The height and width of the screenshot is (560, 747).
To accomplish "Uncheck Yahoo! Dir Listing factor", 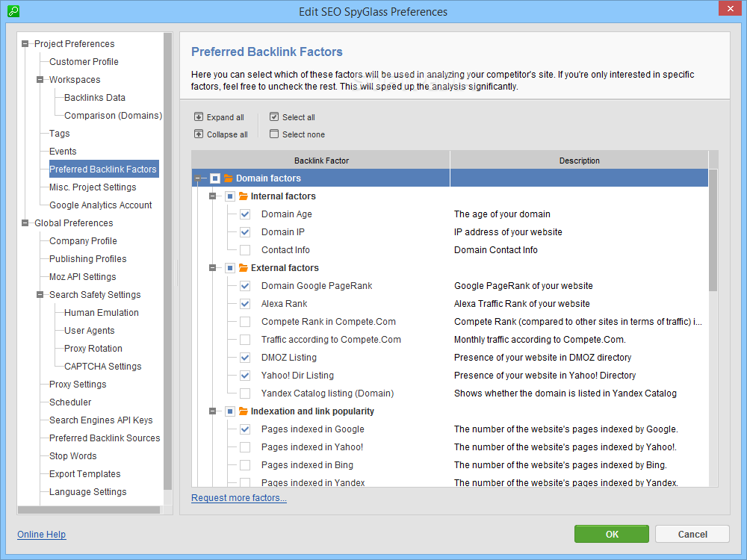I will [245, 376].
